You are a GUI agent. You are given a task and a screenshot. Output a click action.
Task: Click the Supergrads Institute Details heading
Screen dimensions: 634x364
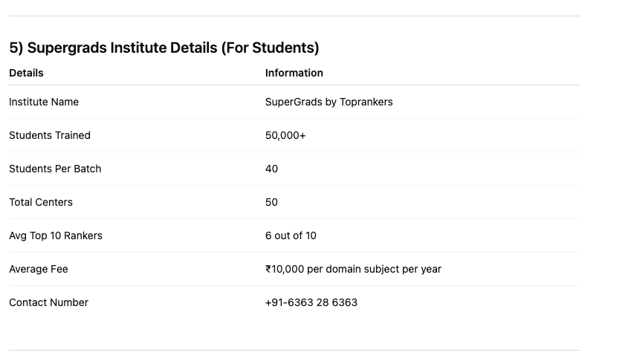click(164, 48)
